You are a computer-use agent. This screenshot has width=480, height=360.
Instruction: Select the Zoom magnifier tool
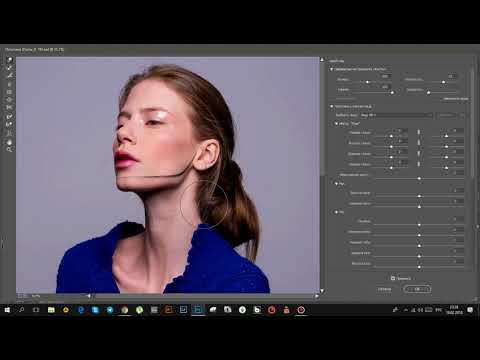pyautogui.click(x=9, y=150)
